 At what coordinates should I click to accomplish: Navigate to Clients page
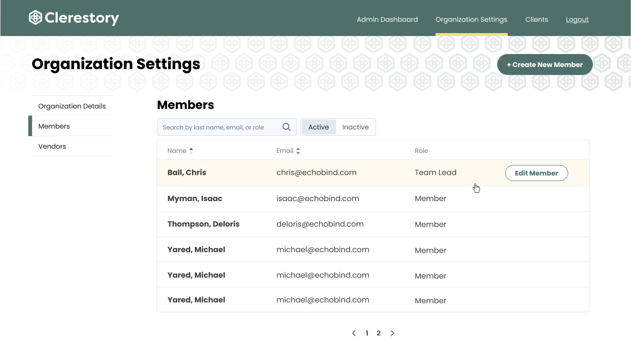[536, 19]
